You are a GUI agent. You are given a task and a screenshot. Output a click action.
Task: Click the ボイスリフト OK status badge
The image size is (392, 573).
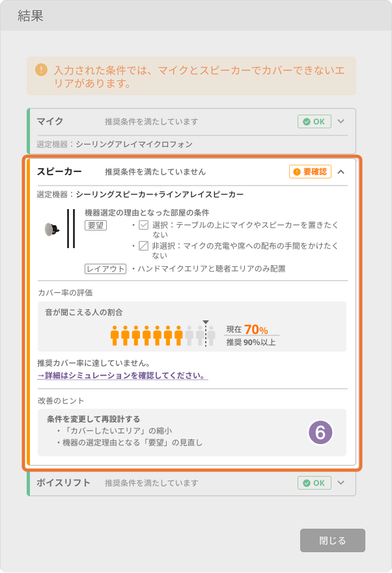coord(314,482)
